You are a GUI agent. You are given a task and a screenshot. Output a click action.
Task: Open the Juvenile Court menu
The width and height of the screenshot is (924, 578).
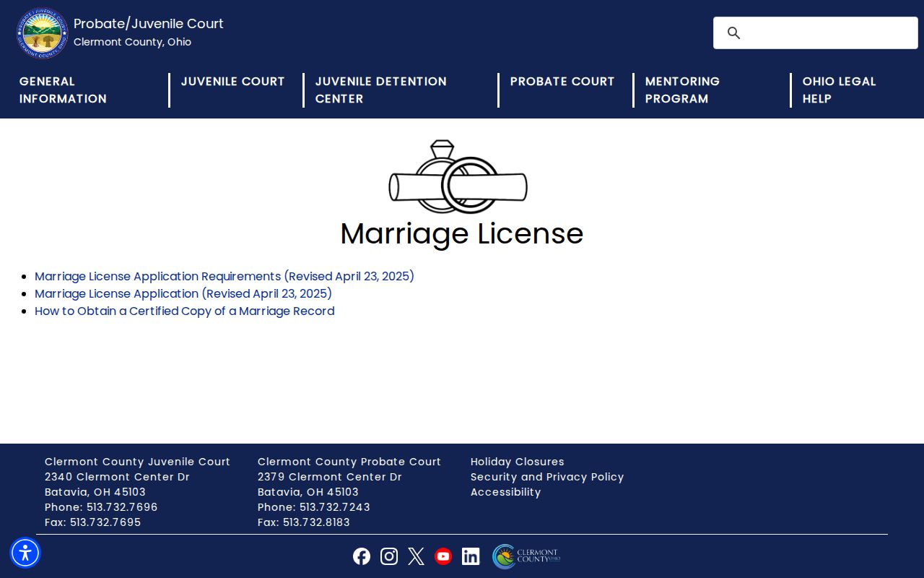pyautogui.click(x=232, y=82)
